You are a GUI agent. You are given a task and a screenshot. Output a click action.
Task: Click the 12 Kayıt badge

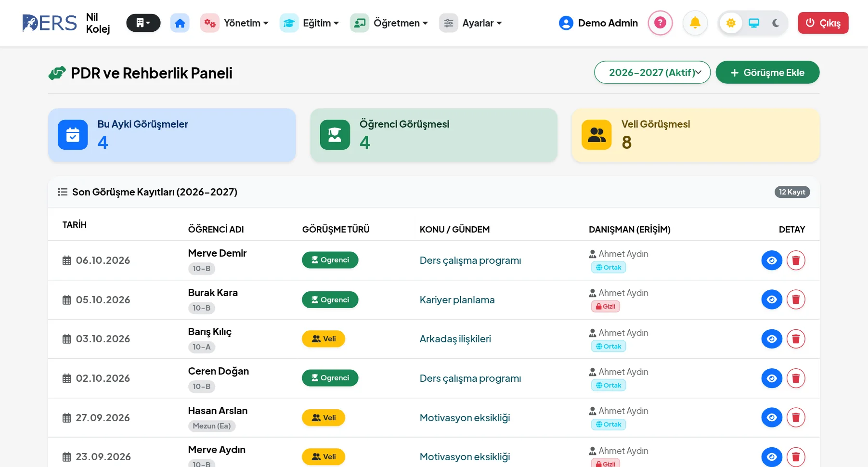(x=792, y=192)
